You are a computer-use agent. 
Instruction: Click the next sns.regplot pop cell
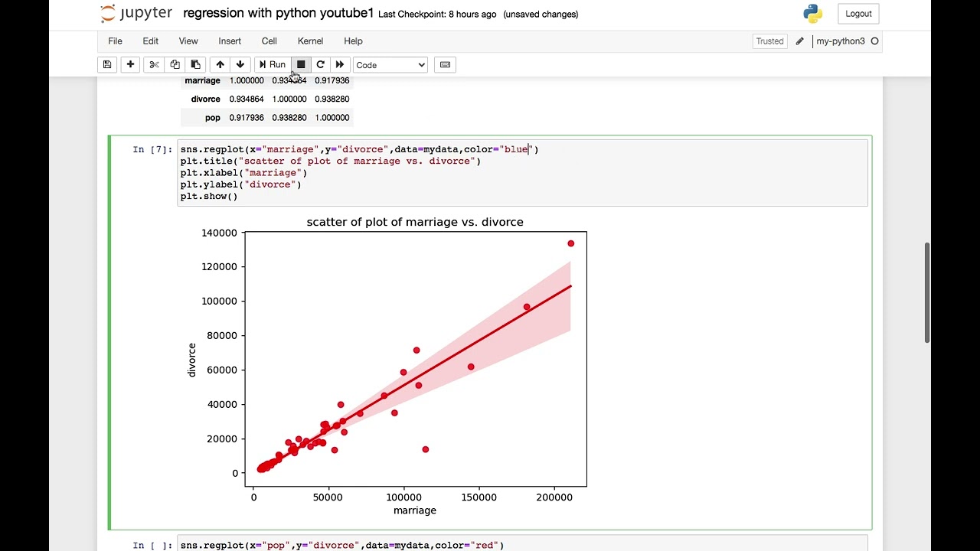click(523, 544)
